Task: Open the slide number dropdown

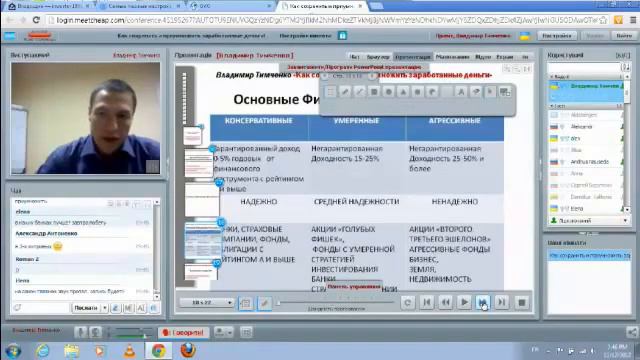Action: [207, 302]
